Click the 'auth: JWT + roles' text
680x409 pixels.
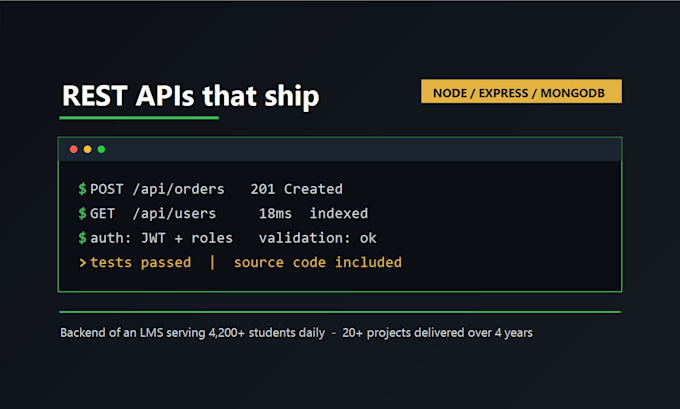161,238
